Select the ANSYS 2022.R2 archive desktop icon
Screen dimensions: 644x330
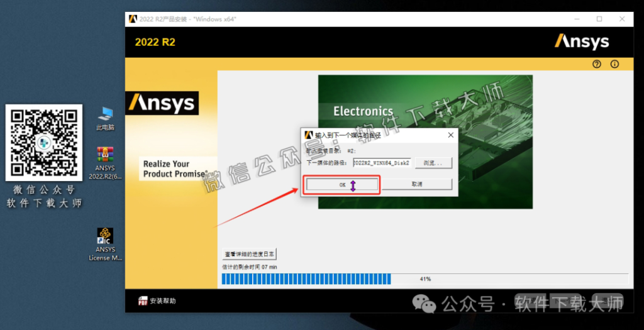click(x=106, y=163)
